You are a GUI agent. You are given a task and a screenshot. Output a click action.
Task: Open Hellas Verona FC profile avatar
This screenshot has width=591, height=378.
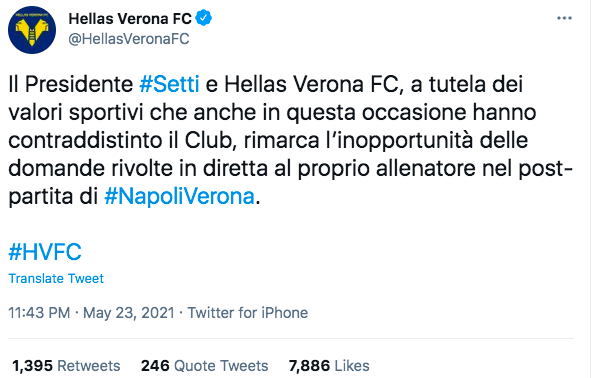coord(32,30)
